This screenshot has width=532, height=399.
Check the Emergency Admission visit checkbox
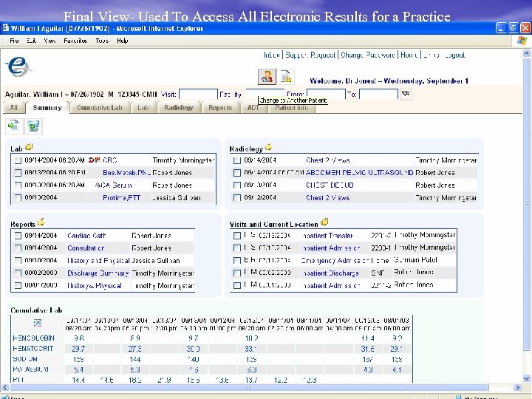237,261
